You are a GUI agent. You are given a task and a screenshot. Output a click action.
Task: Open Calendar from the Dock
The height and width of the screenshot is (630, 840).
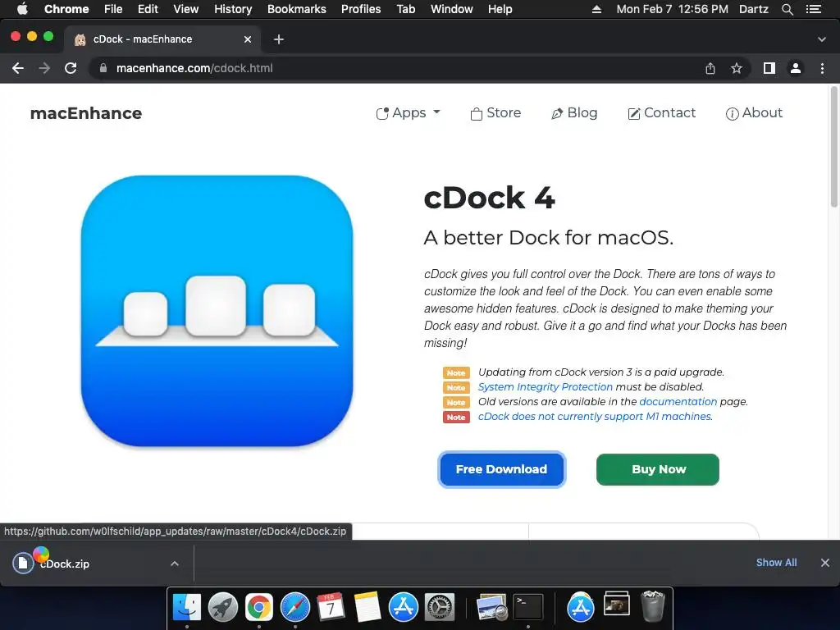[331, 608]
